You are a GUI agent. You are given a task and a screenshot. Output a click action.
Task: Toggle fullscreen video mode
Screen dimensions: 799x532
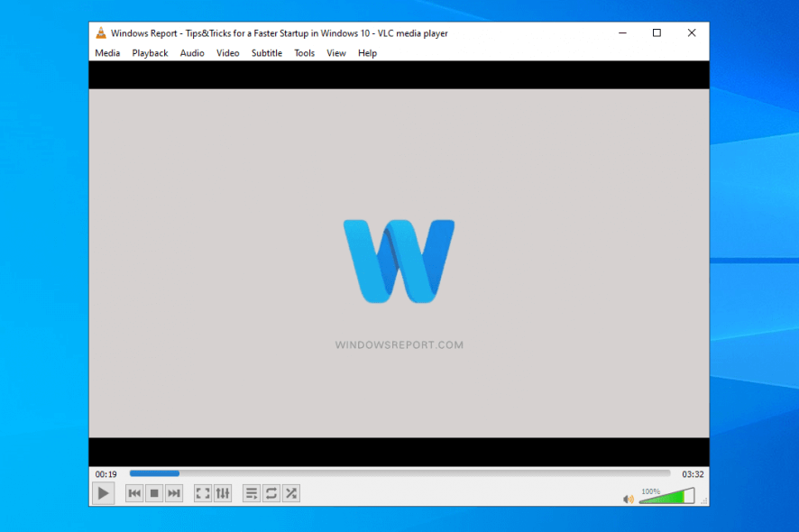click(203, 493)
